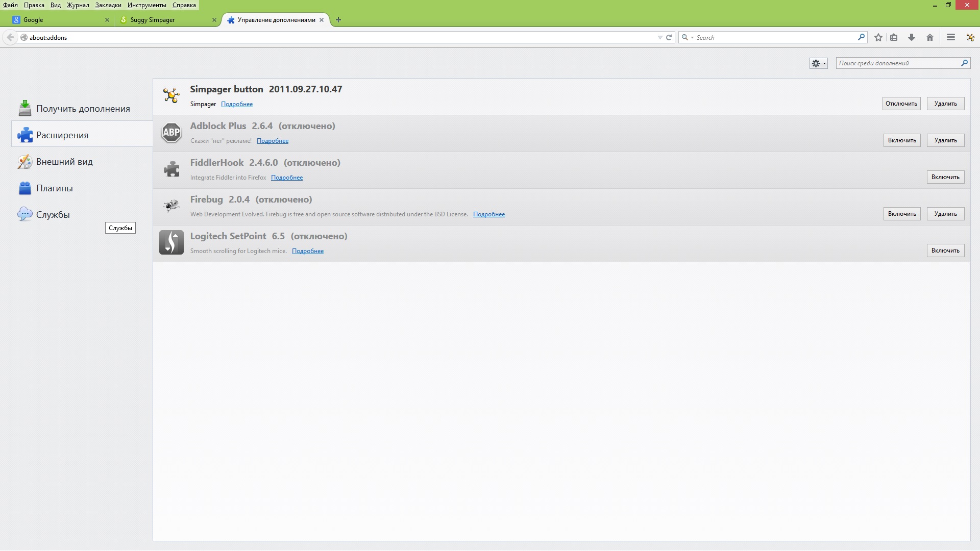980x551 pixels.
Task: Expand the URL bar history dropdown
Action: pyautogui.click(x=660, y=37)
